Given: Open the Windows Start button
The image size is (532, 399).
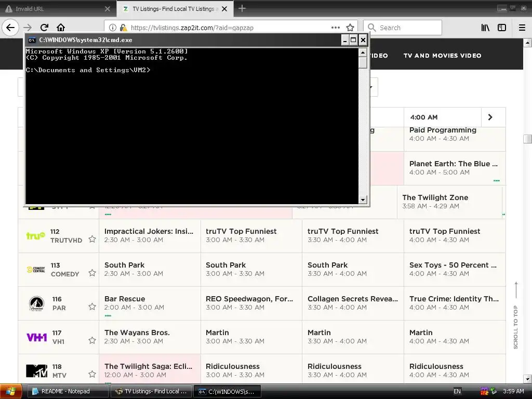Looking at the screenshot, I should point(11,391).
